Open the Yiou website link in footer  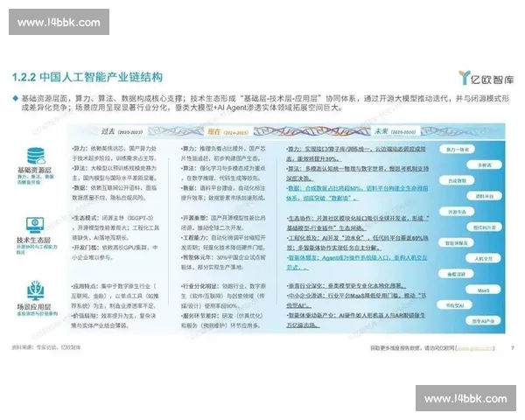pyautogui.click(x=475, y=348)
